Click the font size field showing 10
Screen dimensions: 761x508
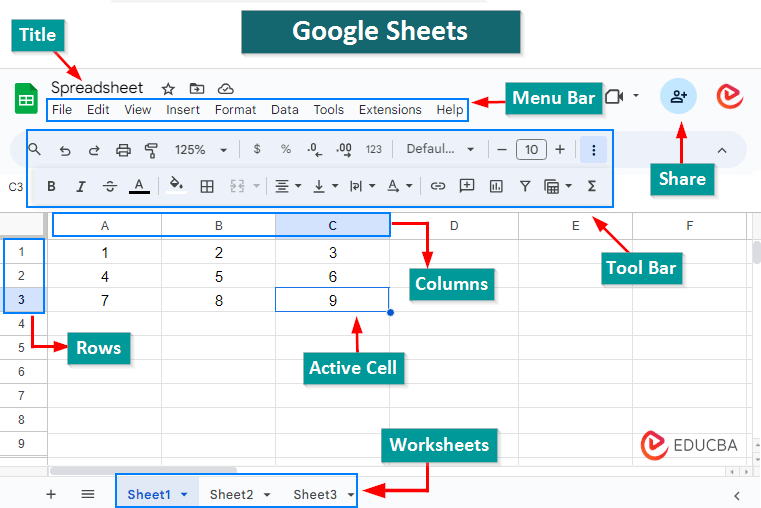click(x=530, y=150)
